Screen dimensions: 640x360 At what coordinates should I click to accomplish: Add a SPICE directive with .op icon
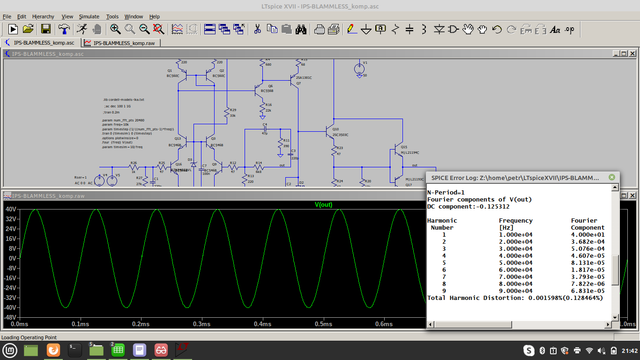coord(570,29)
